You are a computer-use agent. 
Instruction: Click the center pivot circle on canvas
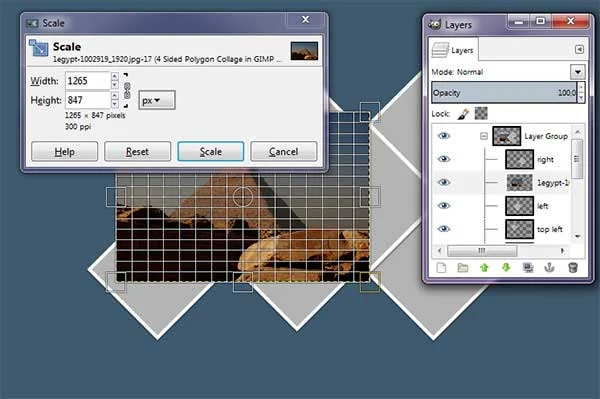(x=243, y=197)
